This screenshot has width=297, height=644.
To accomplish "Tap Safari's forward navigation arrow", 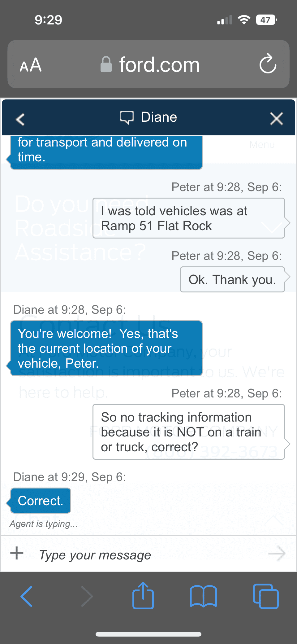I will (x=87, y=596).
